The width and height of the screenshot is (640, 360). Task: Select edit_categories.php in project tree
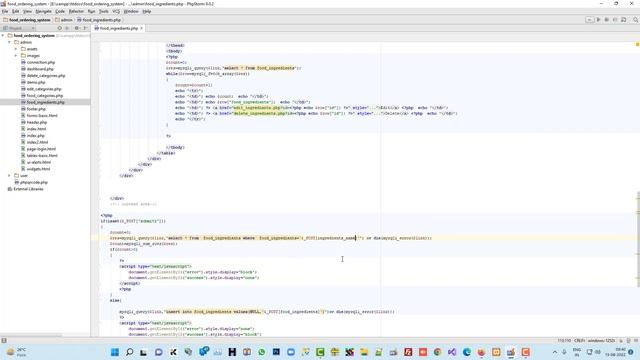click(x=41, y=89)
